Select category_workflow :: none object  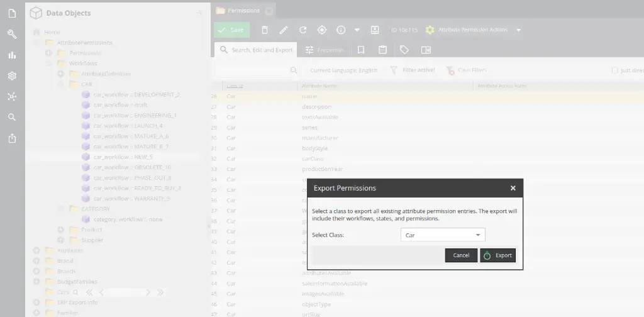[128, 220]
